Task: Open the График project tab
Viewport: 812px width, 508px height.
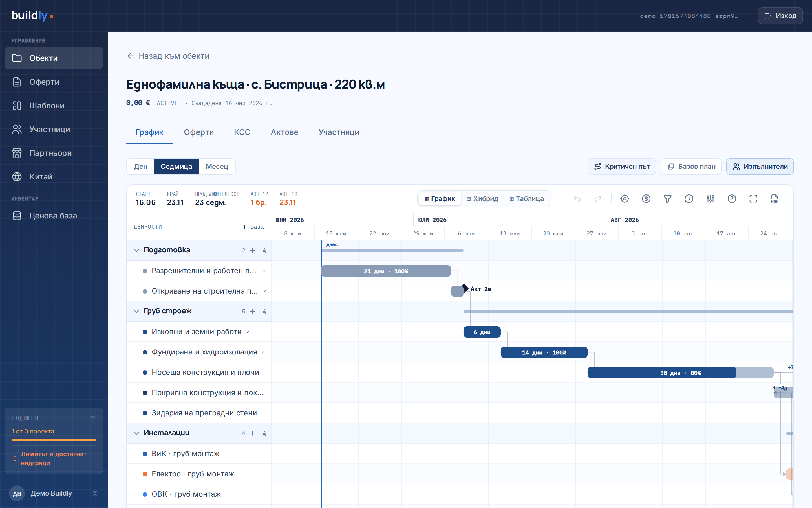Action: click(149, 132)
